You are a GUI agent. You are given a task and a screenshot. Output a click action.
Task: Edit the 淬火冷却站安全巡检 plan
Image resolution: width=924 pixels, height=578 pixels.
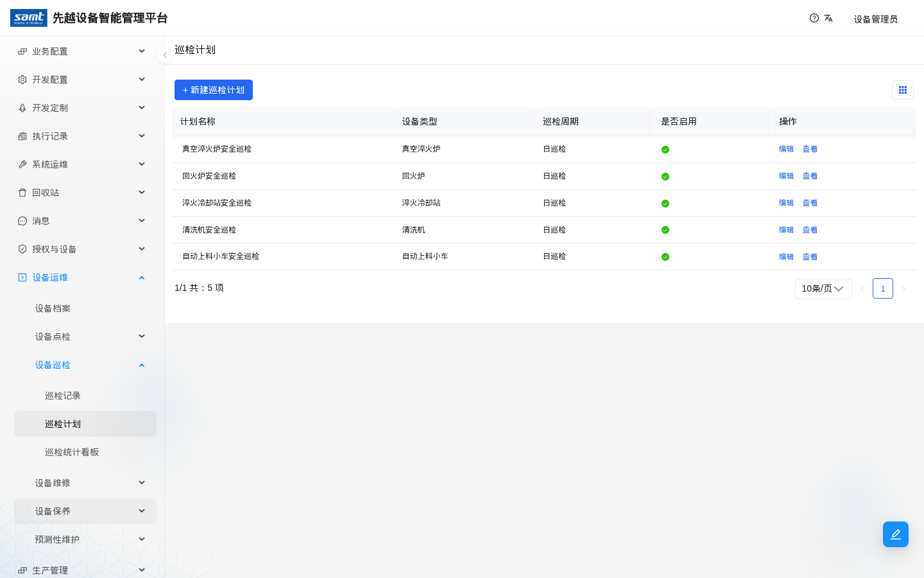point(786,203)
